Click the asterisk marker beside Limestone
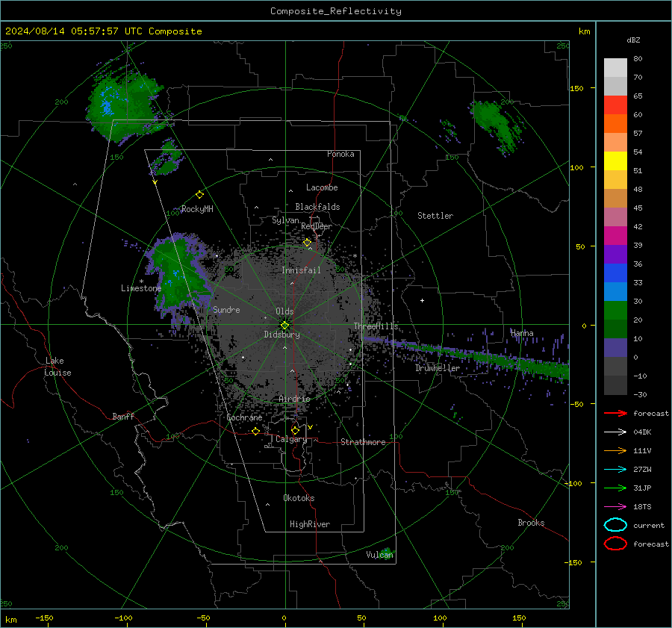Viewport: 672px width, 628px height. (x=141, y=282)
